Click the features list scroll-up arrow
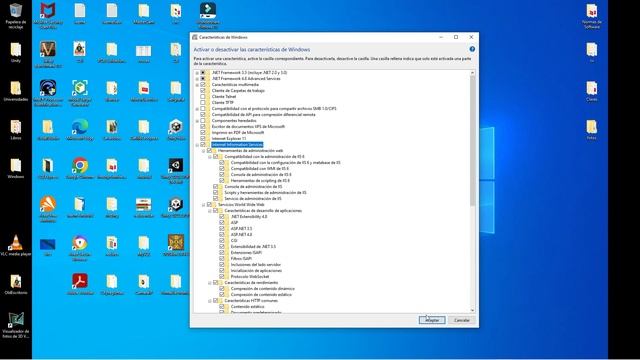 coord(472,73)
